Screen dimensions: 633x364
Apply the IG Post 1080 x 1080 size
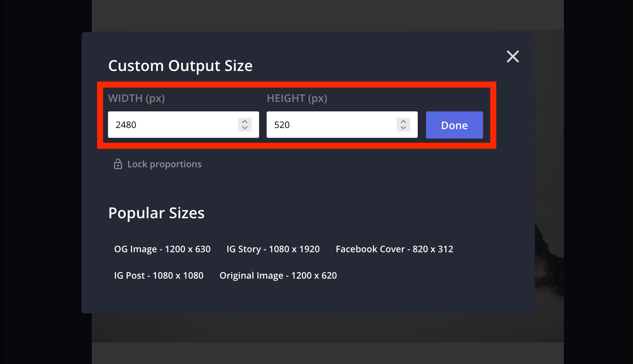(159, 276)
